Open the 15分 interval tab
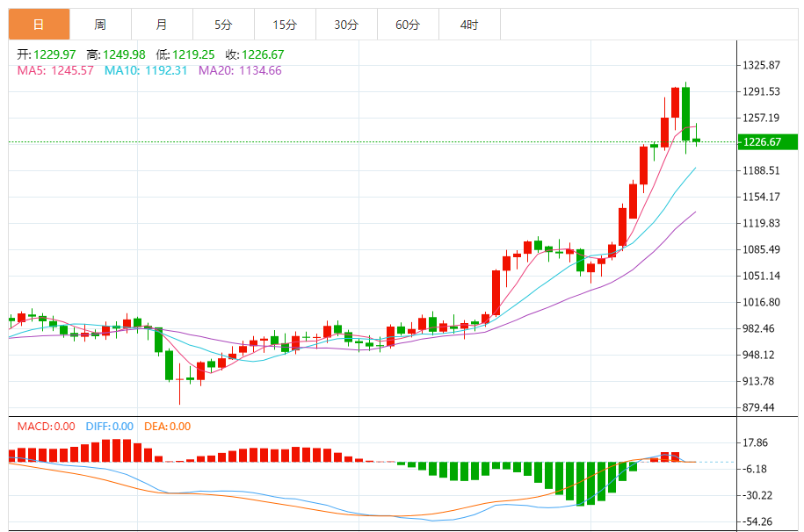This screenshot has height=532, width=804. 285,24
